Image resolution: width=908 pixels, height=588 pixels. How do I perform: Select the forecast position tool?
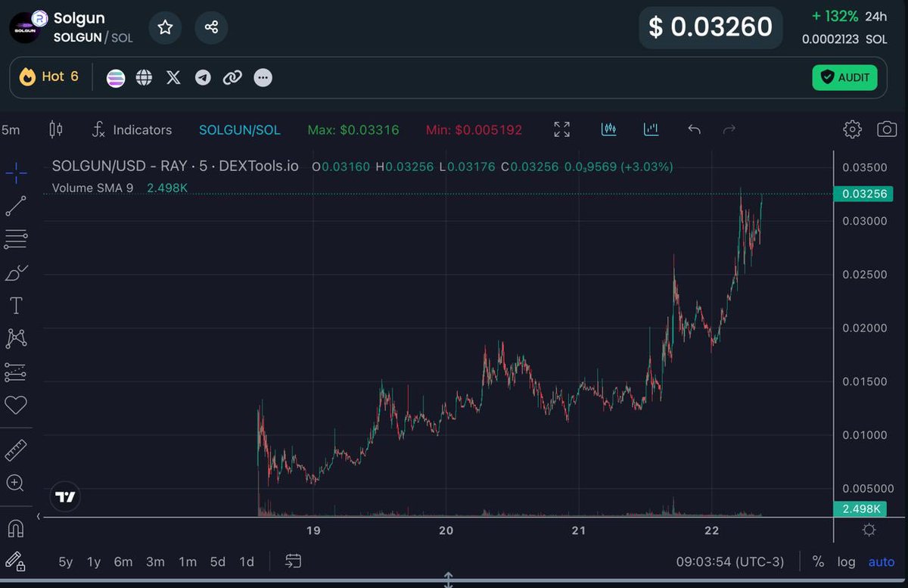[16, 372]
